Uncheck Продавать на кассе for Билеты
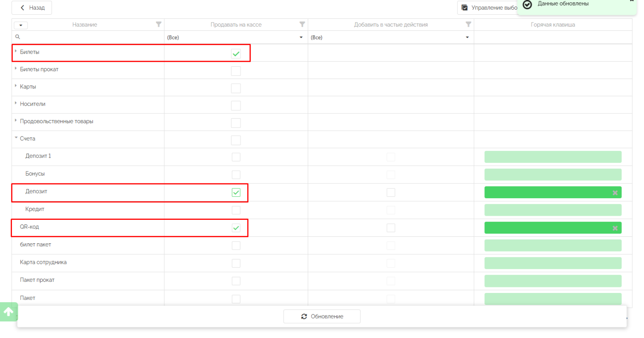 coord(236,54)
